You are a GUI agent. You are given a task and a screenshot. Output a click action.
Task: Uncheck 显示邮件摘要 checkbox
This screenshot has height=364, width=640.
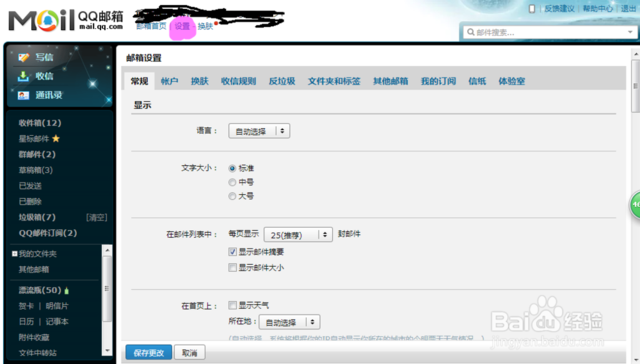[232, 252]
